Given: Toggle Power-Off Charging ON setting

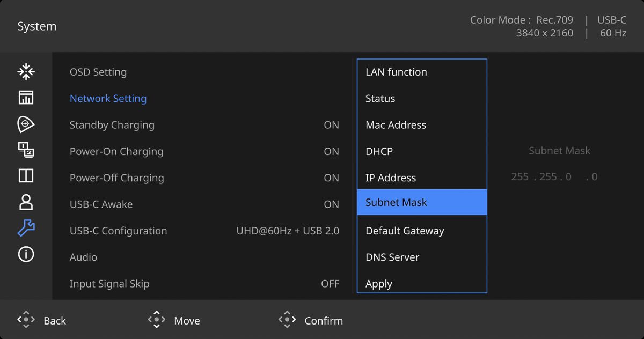Looking at the screenshot, I should click(331, 178).
